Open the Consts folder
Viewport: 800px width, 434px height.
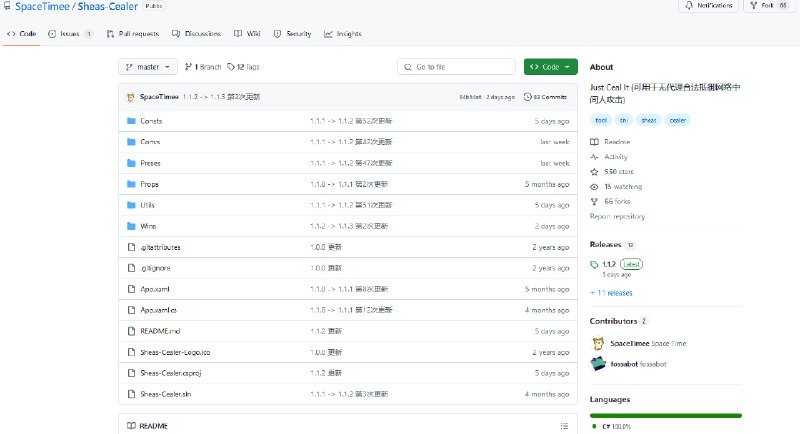pyautogui.click(x=151, y=121)
